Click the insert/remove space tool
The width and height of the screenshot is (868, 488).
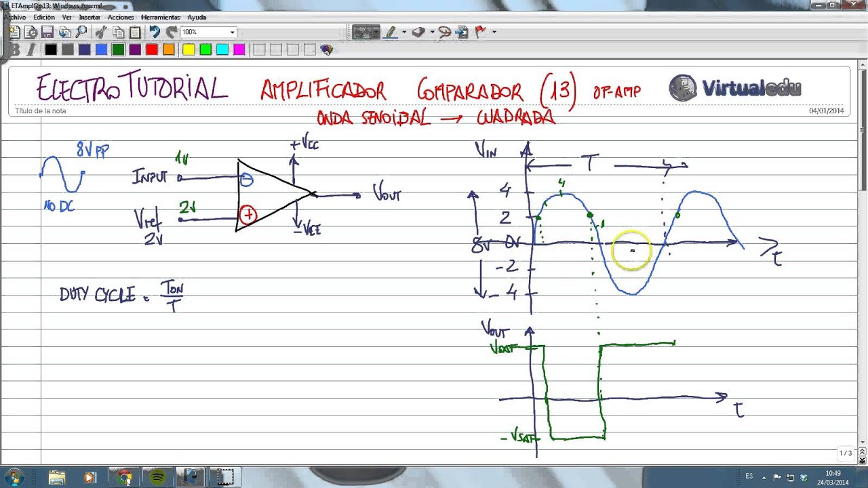(x=462, y=32)
